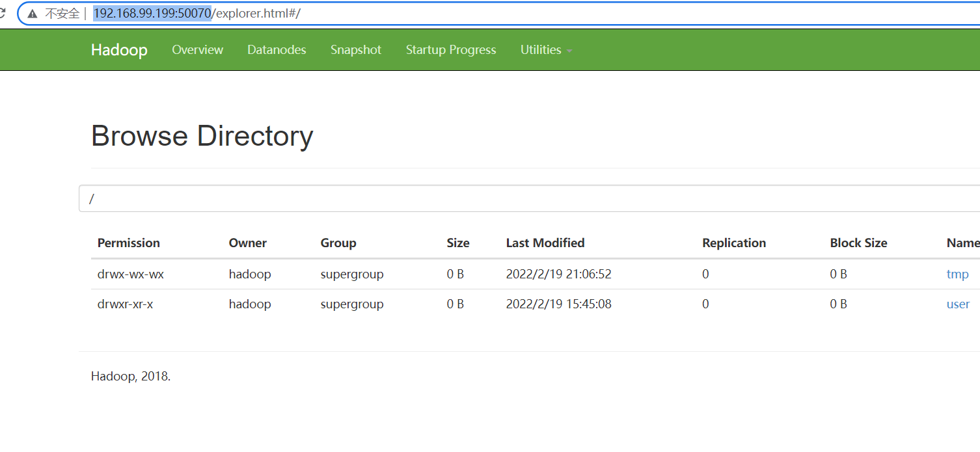
Task: Click the Name column header
Action: [x=963, y=243]
